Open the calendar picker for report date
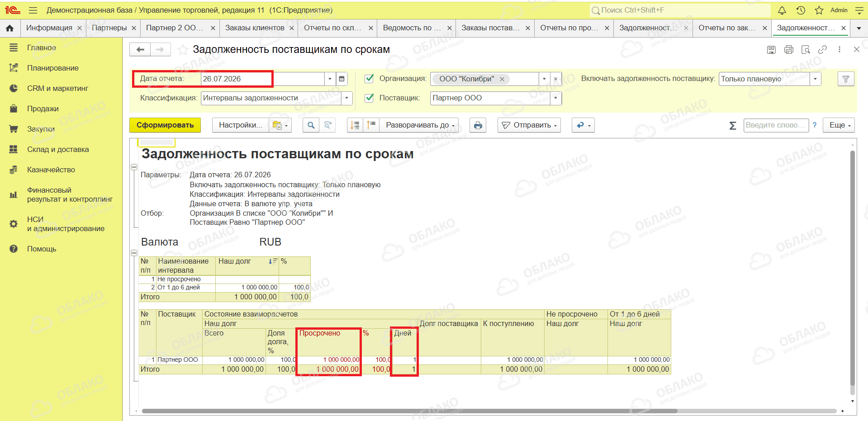Screen dimensions: 868x421 [342, 79]
